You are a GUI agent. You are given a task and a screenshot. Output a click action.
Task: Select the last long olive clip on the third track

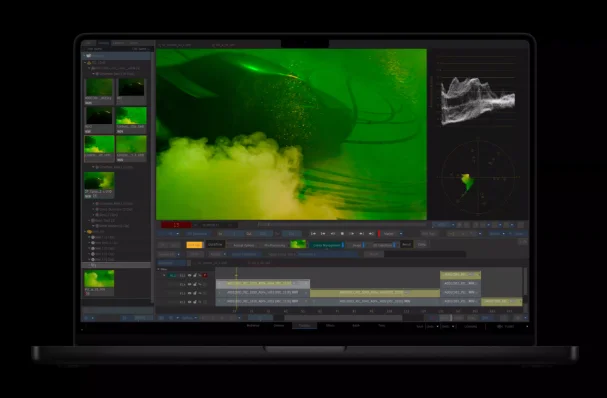click(375, 293)
